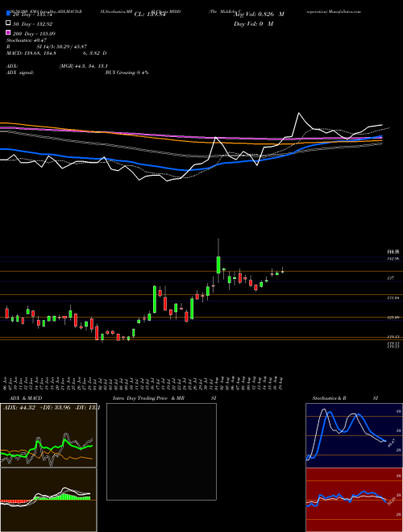Click the 'Intra Day Trading Price & MRSI' title
The image size is (403, 532).
[x=164, y=398]
